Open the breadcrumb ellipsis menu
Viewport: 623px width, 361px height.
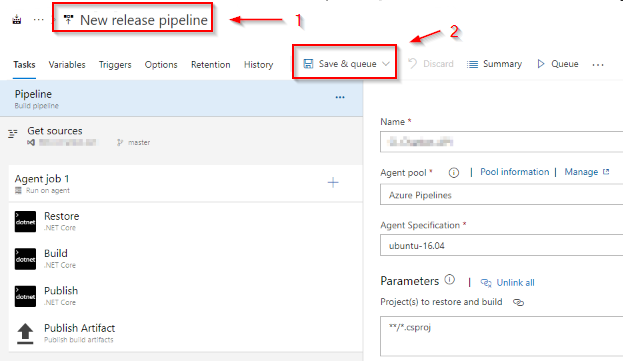39,19
